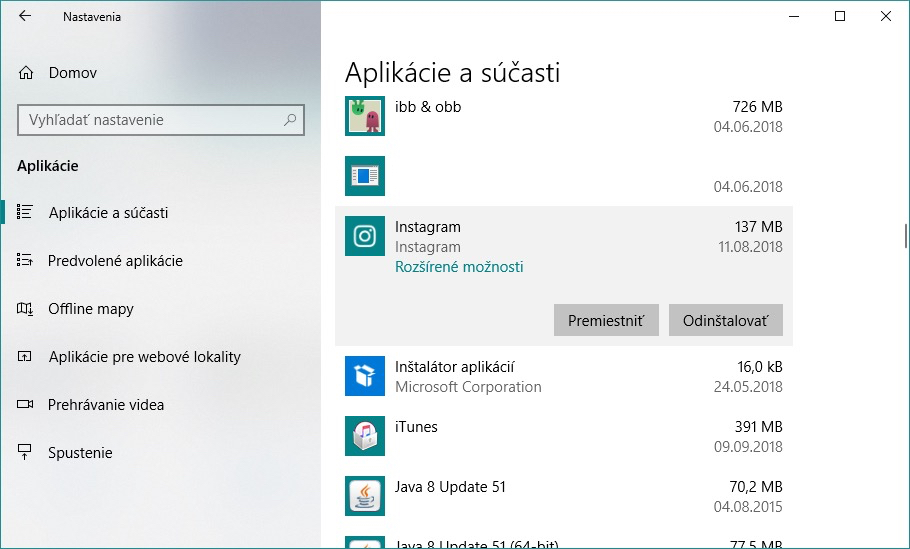Viewport: 910px width, 549px height.
Task: Click the 16,0 kB size value
Action: click(x=760, y=367)
